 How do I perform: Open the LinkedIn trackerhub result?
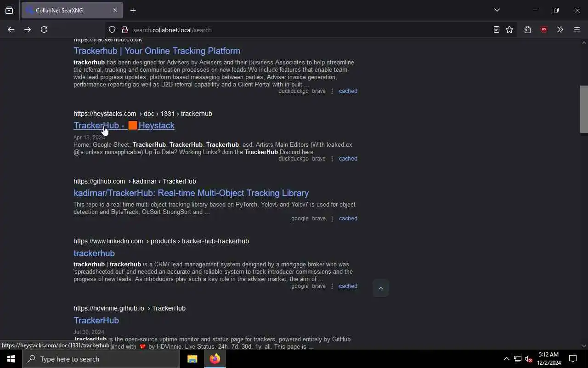(94, 253)
